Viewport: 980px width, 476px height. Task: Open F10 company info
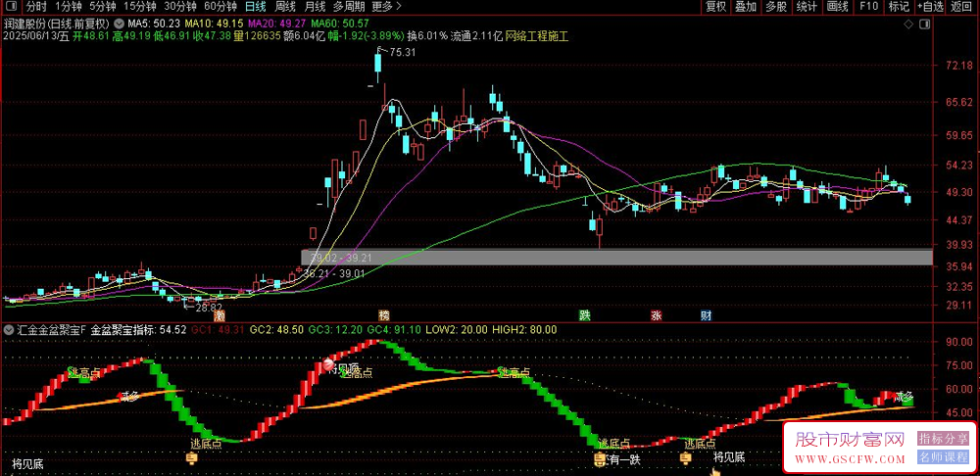click(868, 7)
